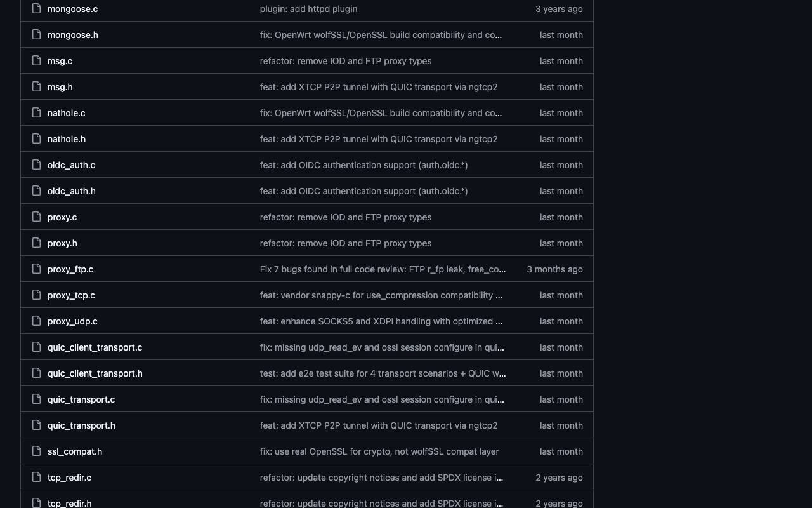812x508 pixels.
Task: Open the nathole.h source file
Action: [x=67, y=139]
